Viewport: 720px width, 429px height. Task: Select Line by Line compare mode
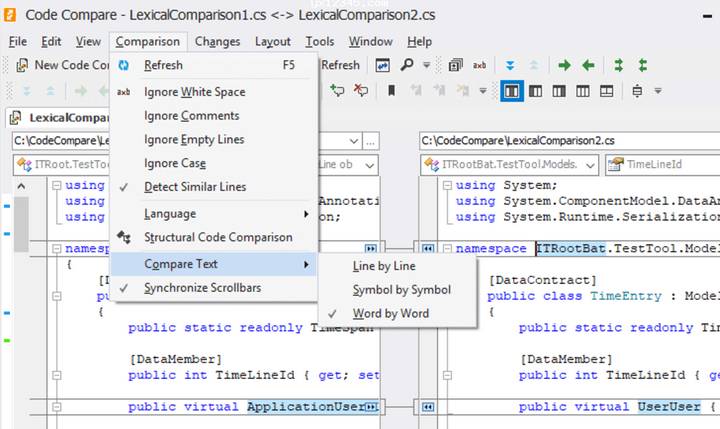397,266
